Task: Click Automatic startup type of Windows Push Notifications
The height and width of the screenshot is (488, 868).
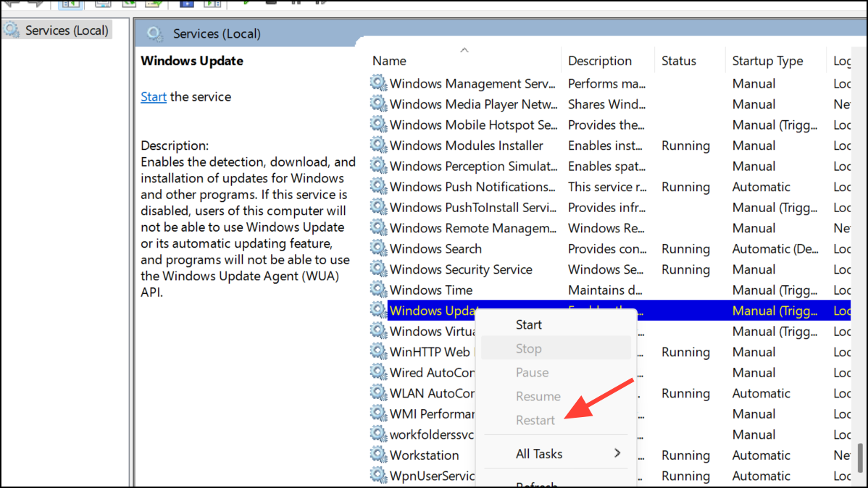Action: click(x=761, y=187)
